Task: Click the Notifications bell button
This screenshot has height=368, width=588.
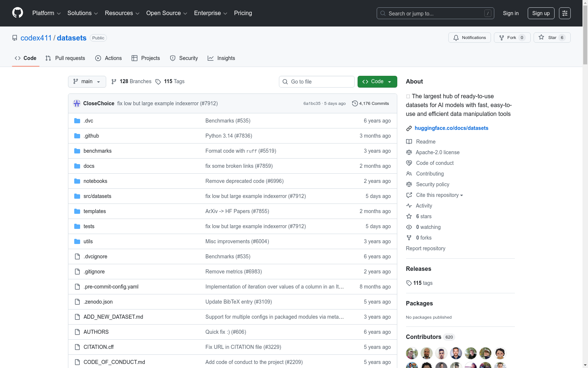Action: 470,38
